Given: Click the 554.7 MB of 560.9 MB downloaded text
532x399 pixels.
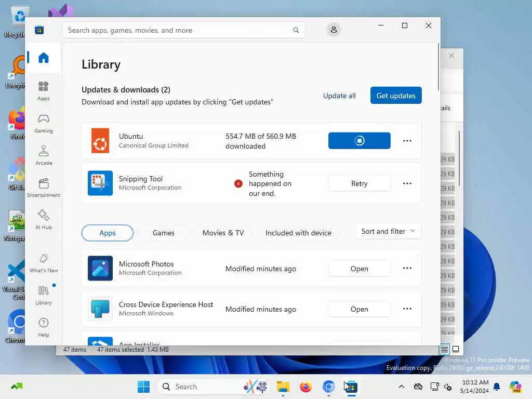Looking at the screenshot, I should [x=261, y=141].
